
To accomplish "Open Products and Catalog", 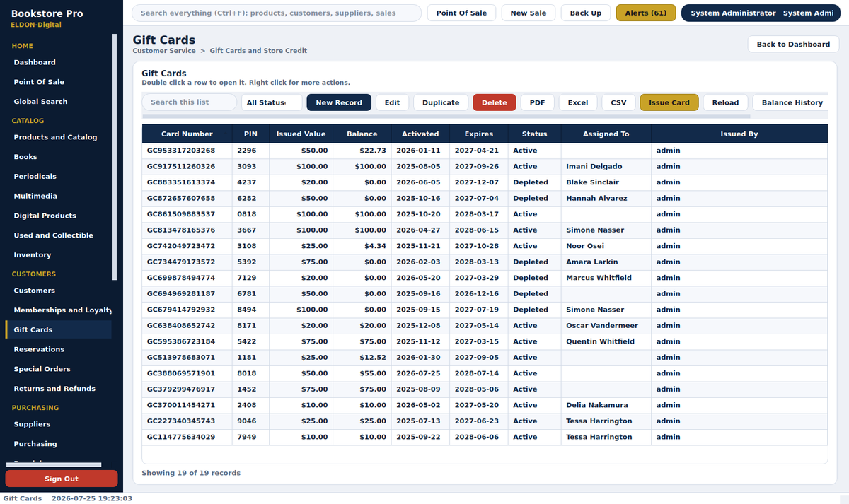I will pyautogui.click(x=58, y=137).
